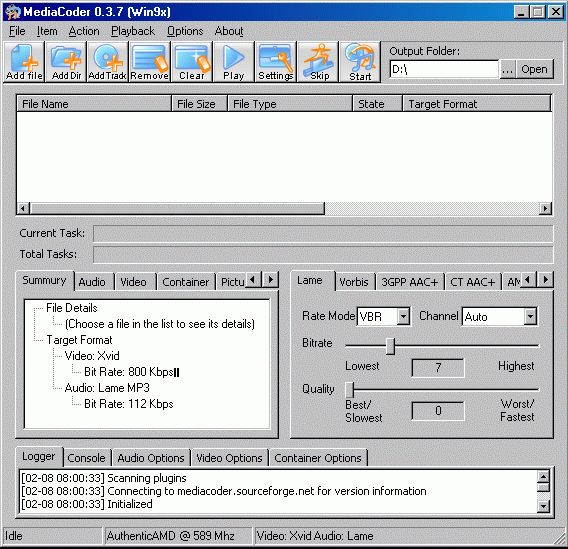Click the Quality value box showing 0

coord(438,411)
